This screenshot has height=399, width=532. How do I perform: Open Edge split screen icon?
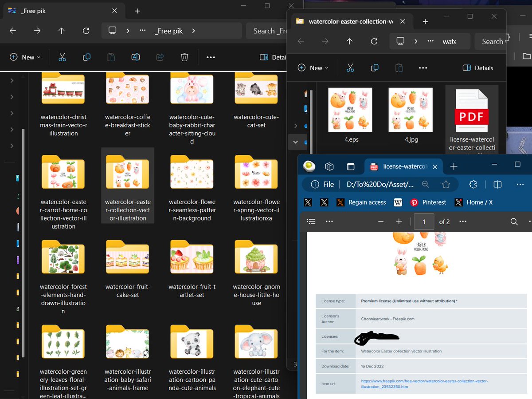pos(497,184)
